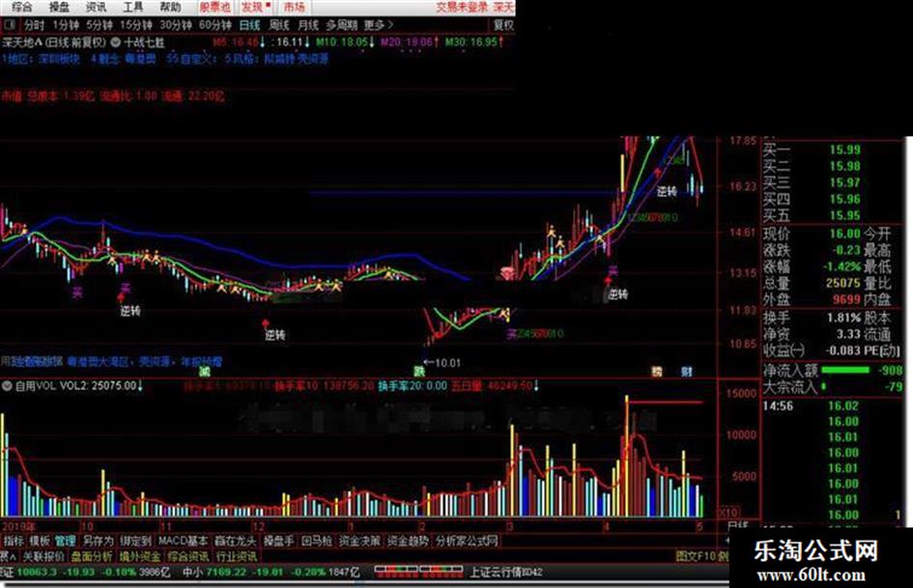This screenshot has width=913, height=588.
Task: Click the 交易未登录 link
Action: click(x=462, y=7)
